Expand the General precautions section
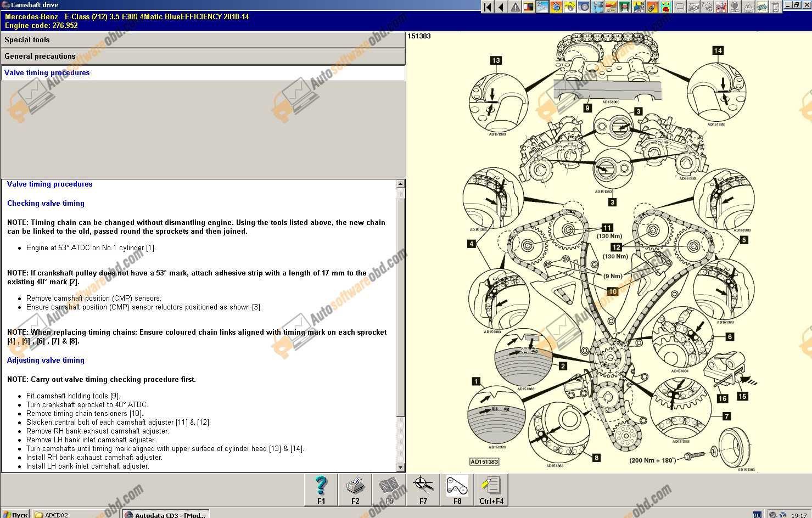 (x=203, y=56)
